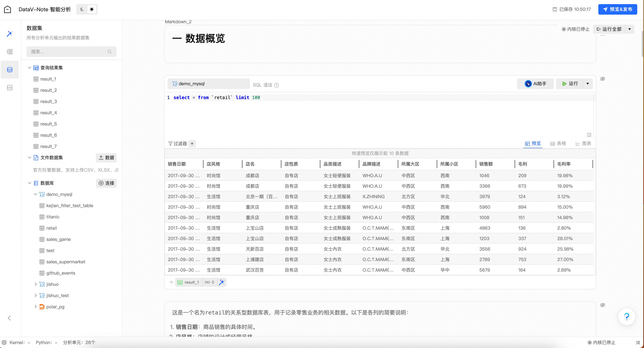This screenshot has width=644, height=348.
Task: Click the github_events table icon
Action: 42,273
